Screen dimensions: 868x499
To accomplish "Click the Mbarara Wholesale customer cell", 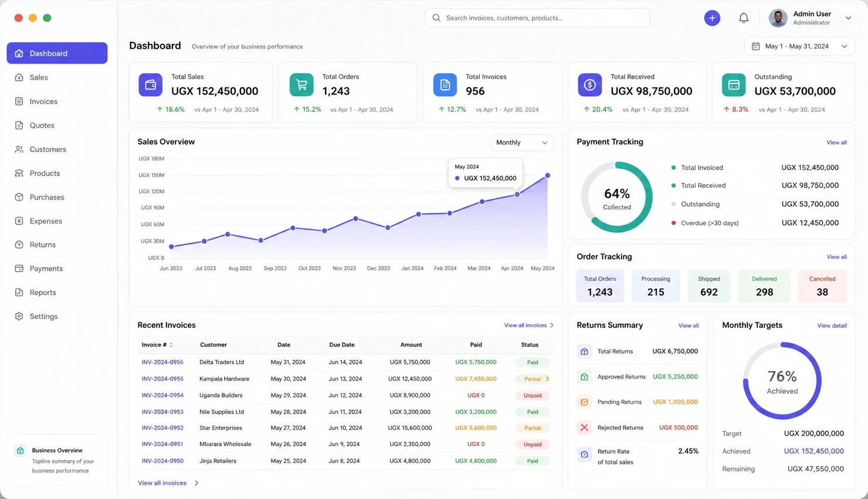I will (x=225, y=444).
